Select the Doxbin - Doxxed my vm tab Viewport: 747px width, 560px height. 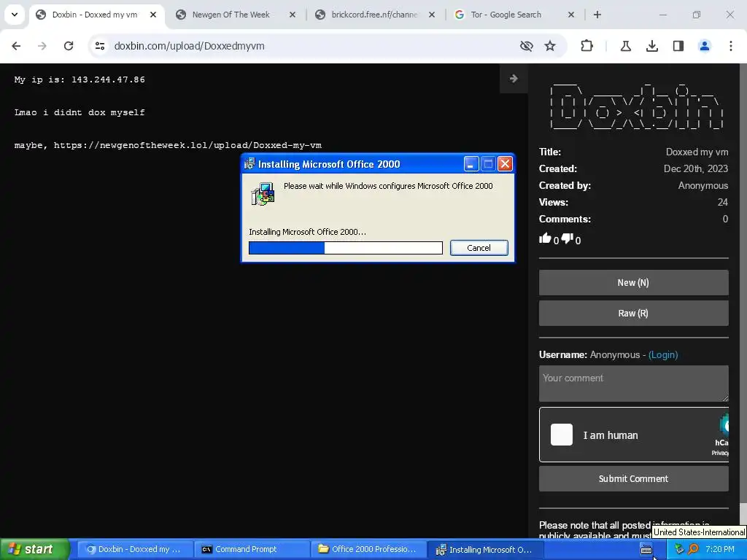96,15
